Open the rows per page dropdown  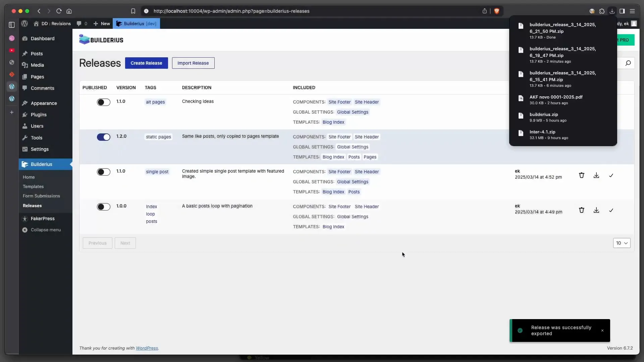(621, 243)
